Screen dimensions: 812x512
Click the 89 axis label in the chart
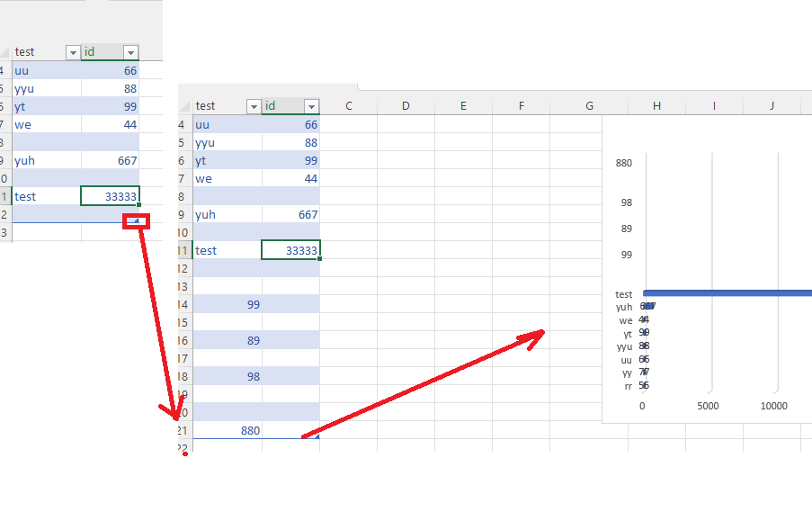coord(627,229)
